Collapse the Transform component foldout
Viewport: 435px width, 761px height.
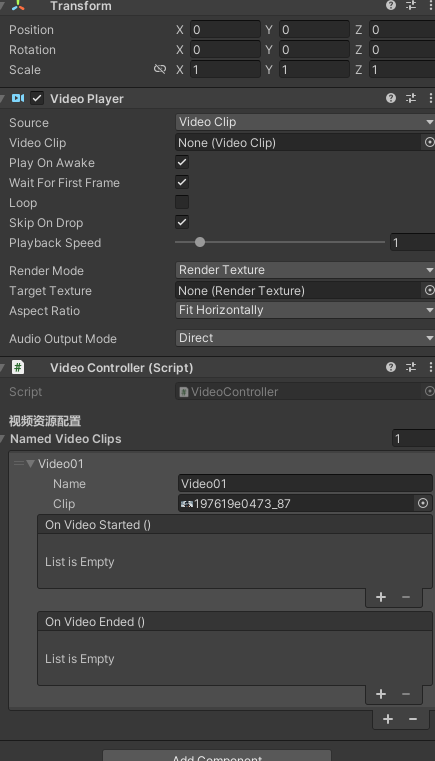tap(3, 5)
